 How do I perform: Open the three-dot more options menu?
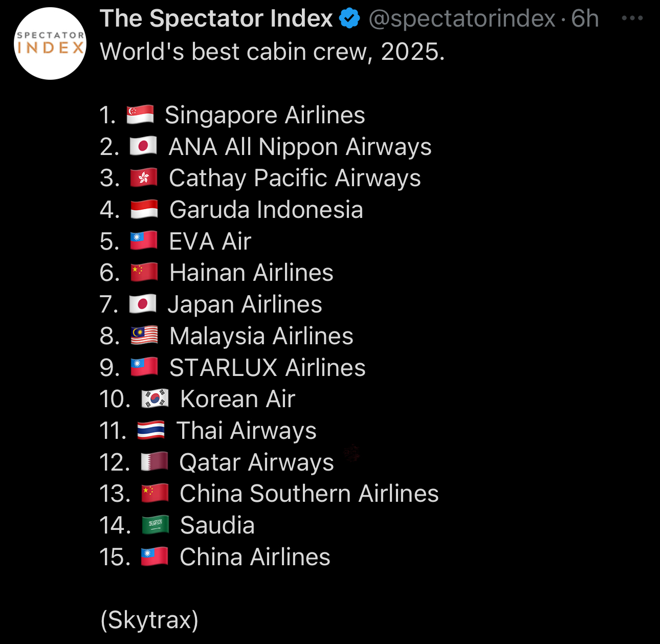pyautogui.click(x=632, y=18)
